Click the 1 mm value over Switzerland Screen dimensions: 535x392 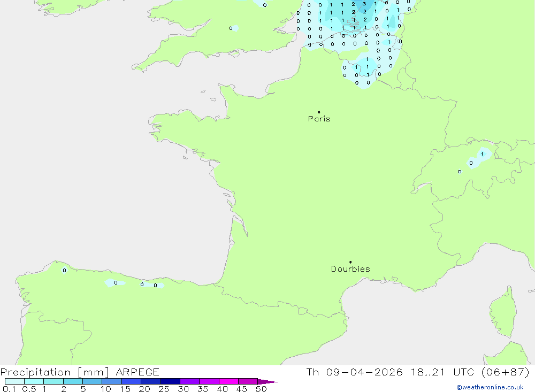point(483,154)
